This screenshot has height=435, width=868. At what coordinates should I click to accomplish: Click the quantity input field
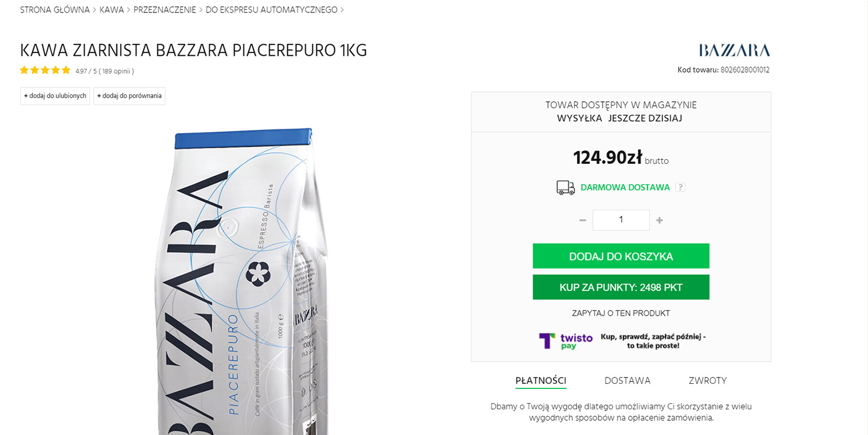(621, 220)
